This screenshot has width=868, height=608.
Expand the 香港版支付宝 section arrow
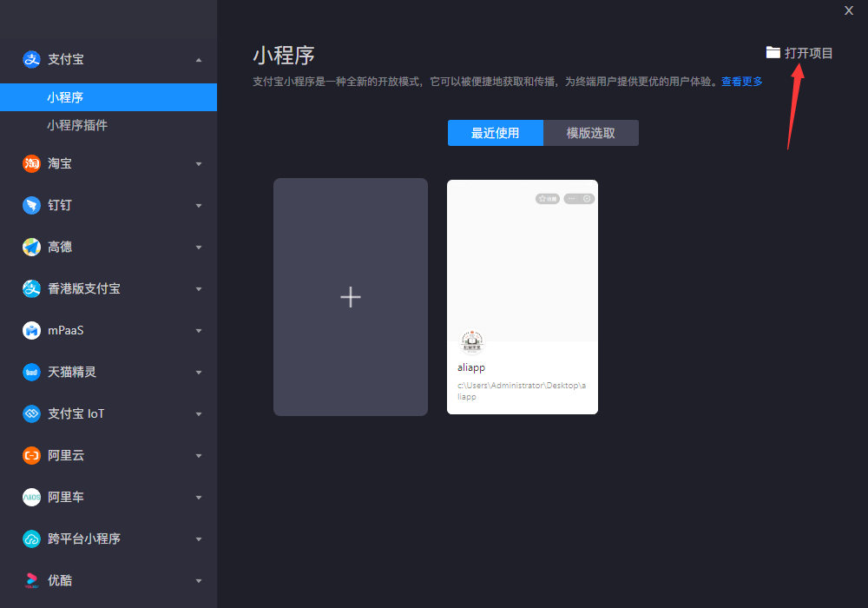pyautogui.click(x=199, y=289)
